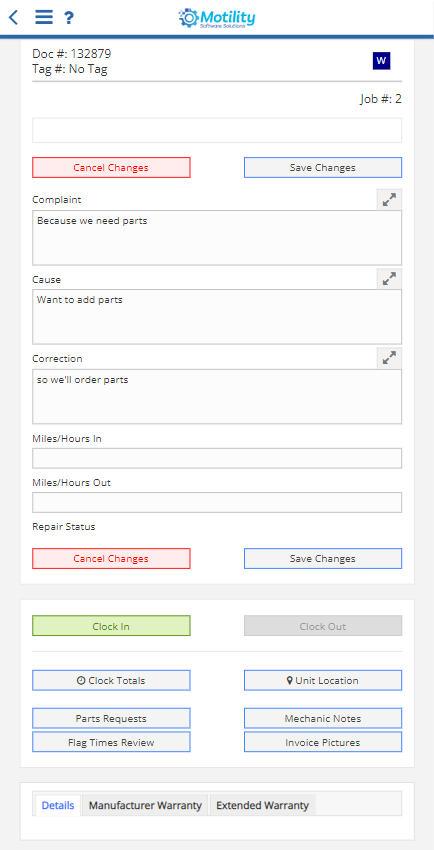
Task: Open Mechanic Notes
Action: coord(323,718)
